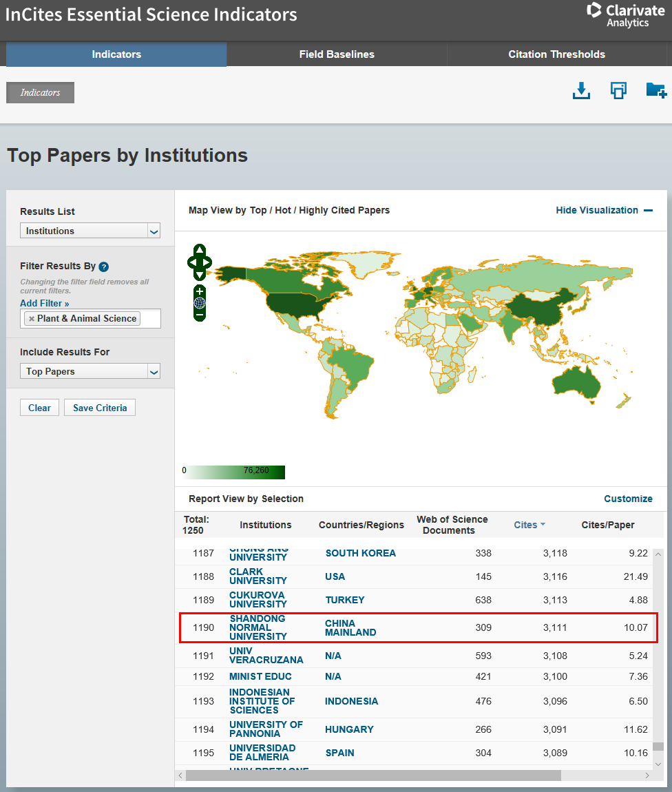Click the horizontal scroll right arrow
672x792 pixels.
(647, 775)
